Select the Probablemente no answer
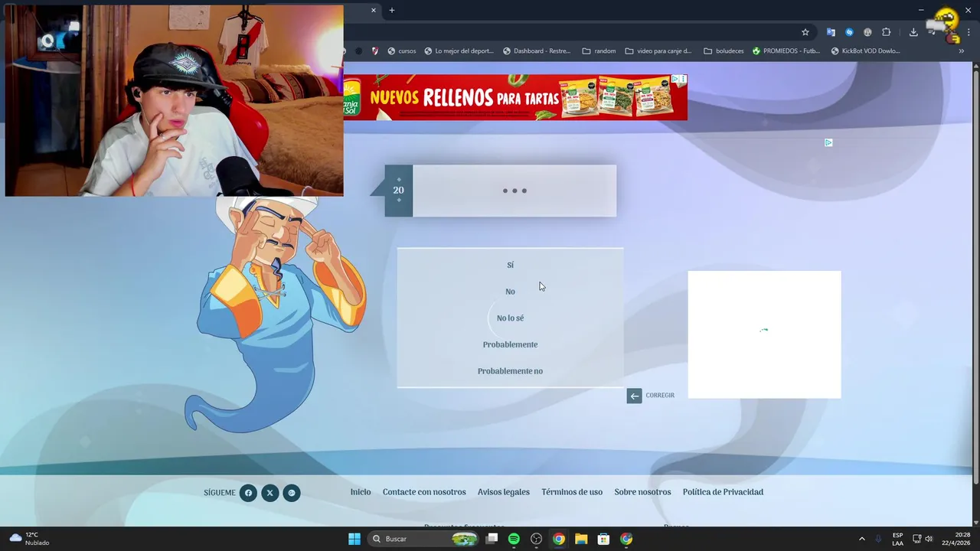980x551 pixels. (x=510, y=371)
